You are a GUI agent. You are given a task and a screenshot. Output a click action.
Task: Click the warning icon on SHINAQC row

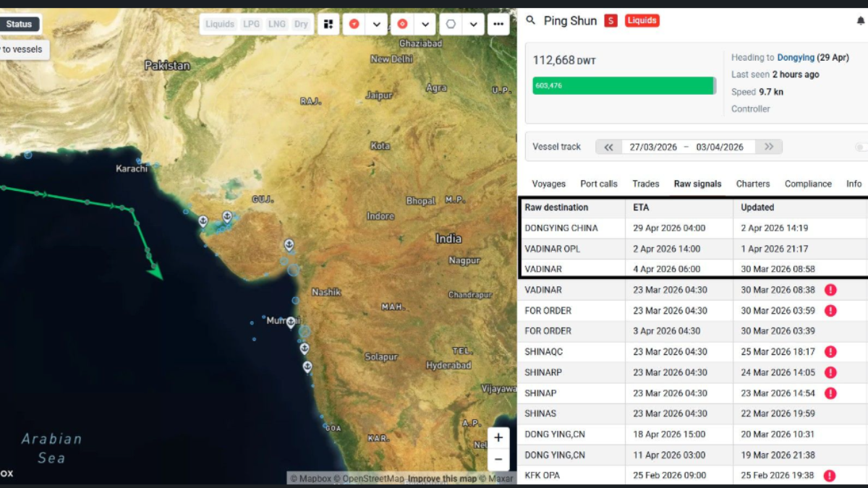[x=830, y=352]
